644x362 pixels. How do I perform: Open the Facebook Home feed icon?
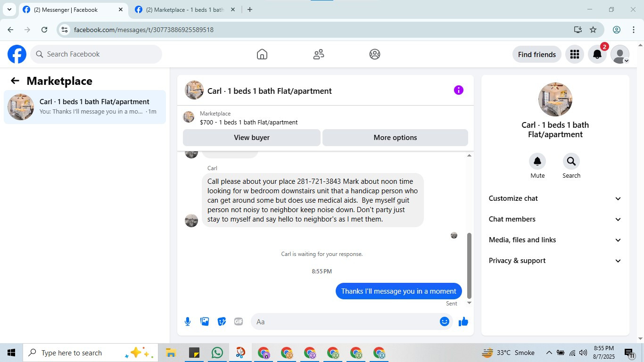click(x=262, y=54)
